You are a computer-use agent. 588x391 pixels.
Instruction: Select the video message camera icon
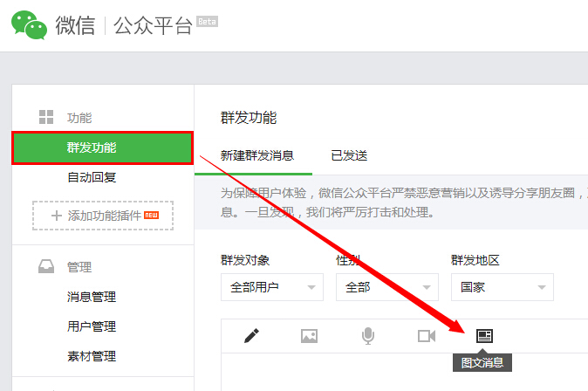(426, 335)
